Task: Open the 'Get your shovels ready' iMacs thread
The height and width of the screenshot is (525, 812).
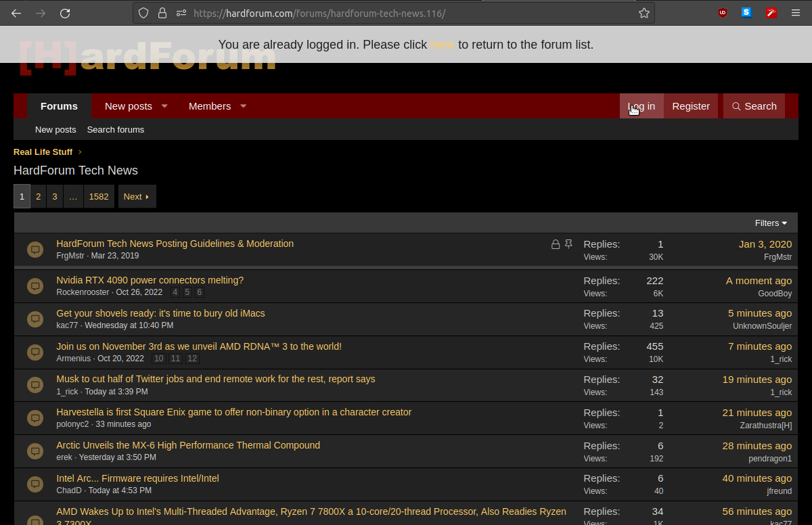Action: pos(160,313)
